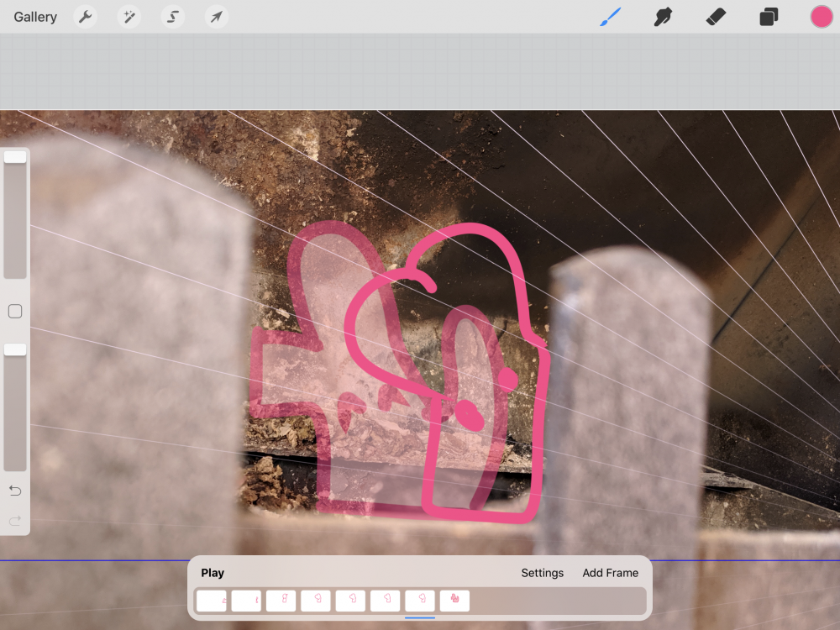840x630 pixels.
Task: Select the Eraser tool
Action: point(716,17)
